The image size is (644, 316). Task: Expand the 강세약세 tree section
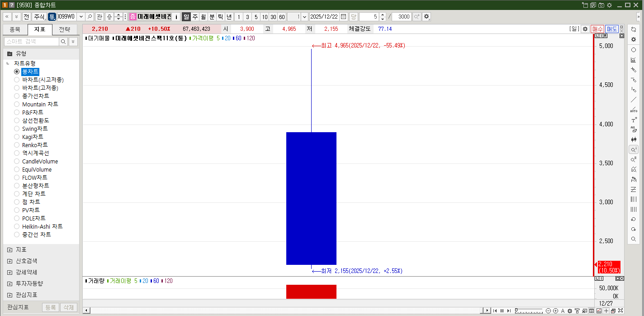[10, 273]
